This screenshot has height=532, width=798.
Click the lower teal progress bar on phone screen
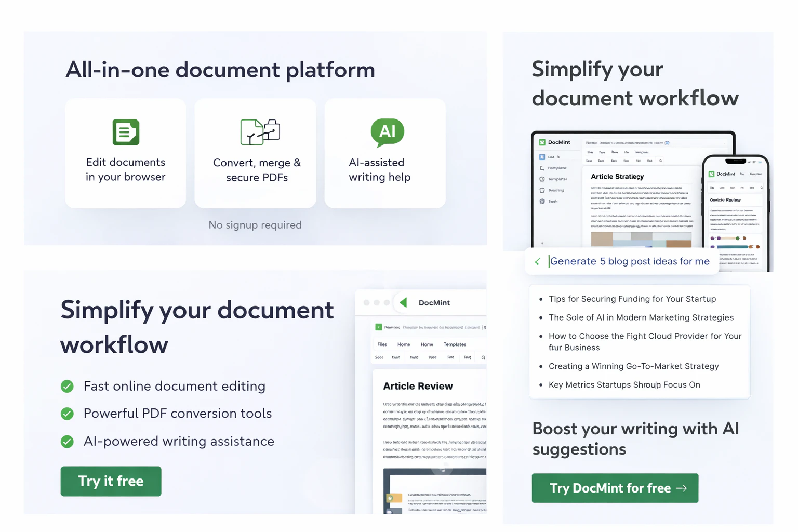[x=735, y=247]
